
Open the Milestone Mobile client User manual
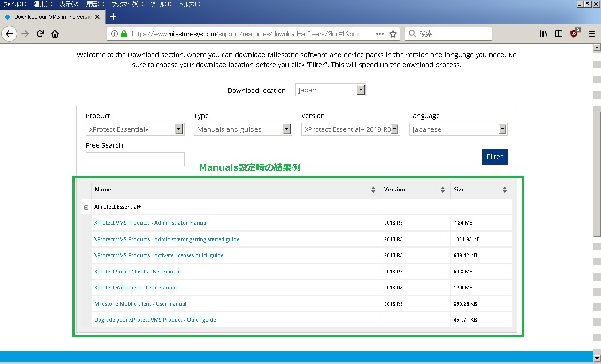tap(140, 304)
